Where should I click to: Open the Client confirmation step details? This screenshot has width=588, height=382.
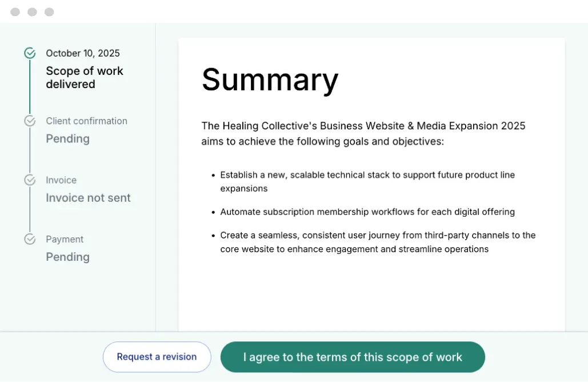click(x=86, y=121)
